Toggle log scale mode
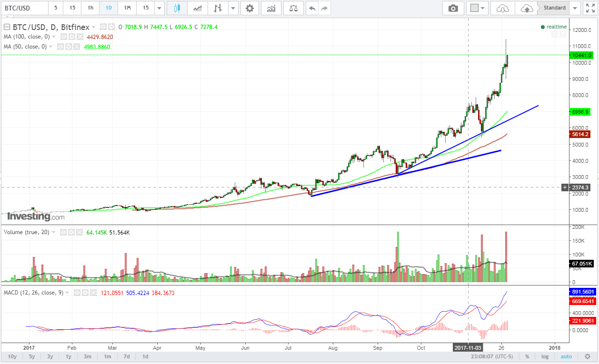The width and height of the screenshot is (599, 364). (x=545, y=356)
